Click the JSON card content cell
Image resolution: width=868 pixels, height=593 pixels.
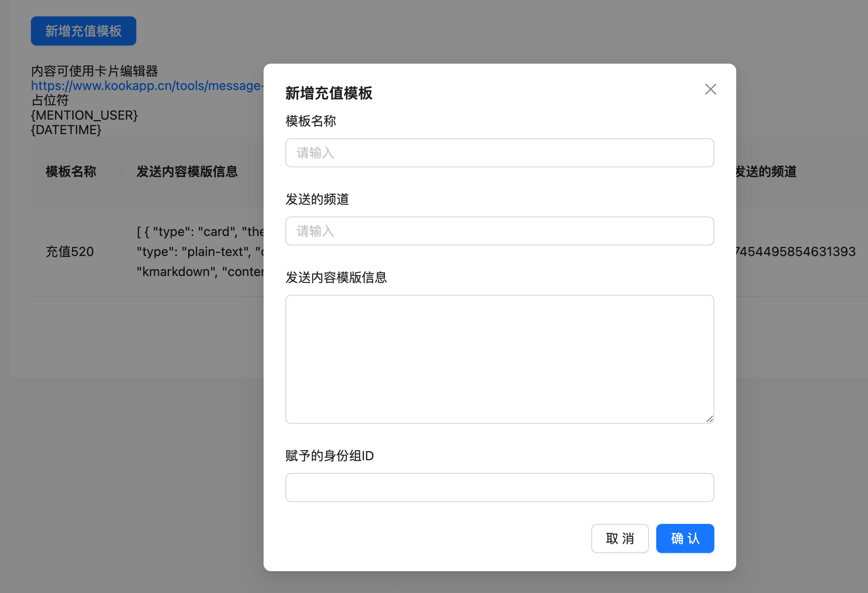200,251
